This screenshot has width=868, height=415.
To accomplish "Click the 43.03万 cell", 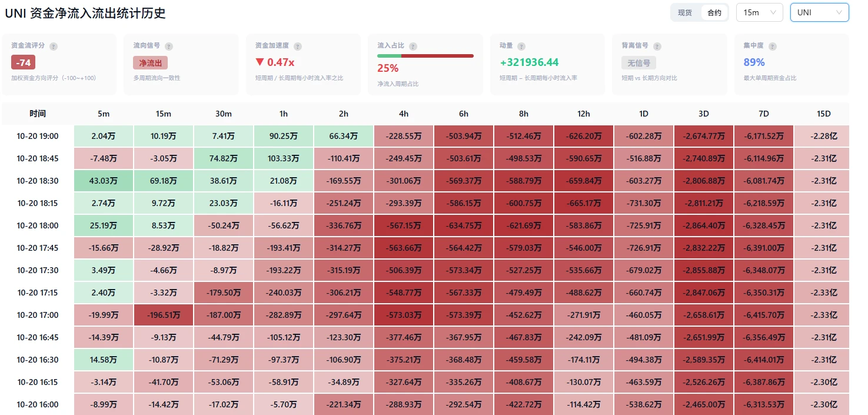I will 104,181.
